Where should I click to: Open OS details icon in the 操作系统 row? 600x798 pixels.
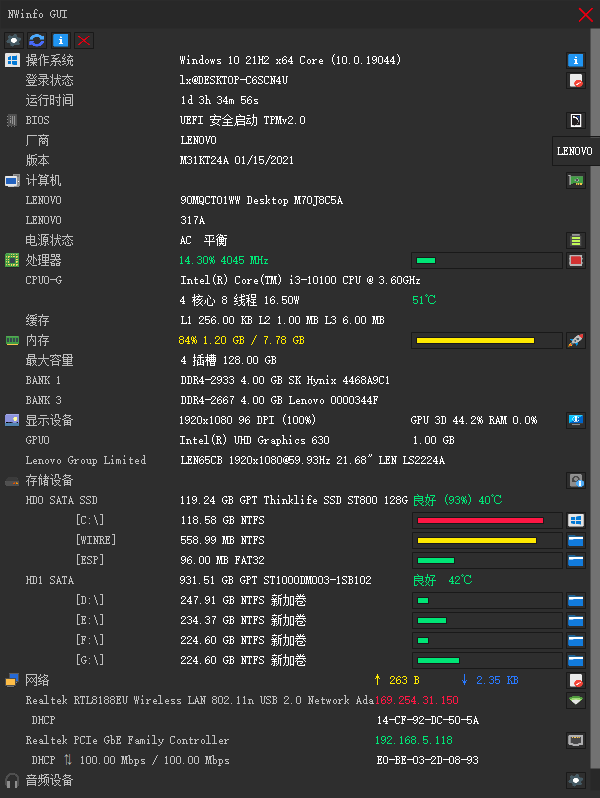[576, 61]
